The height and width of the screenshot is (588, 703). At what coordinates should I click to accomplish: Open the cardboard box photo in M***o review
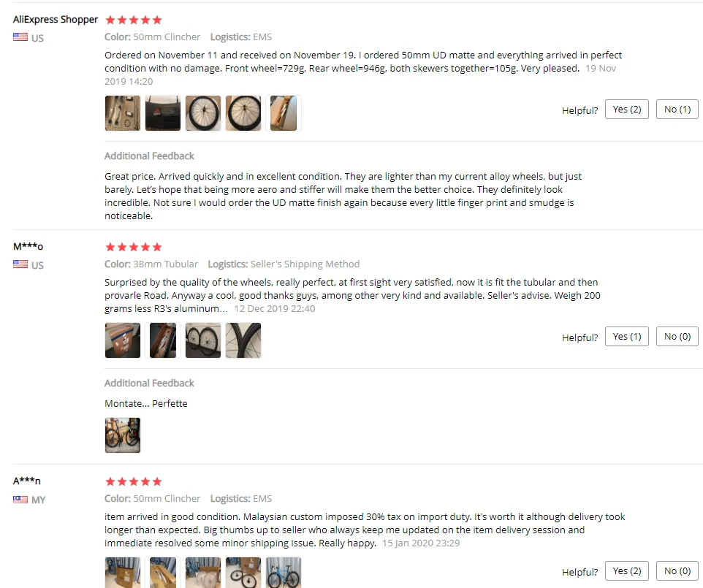tap(122, 340)
